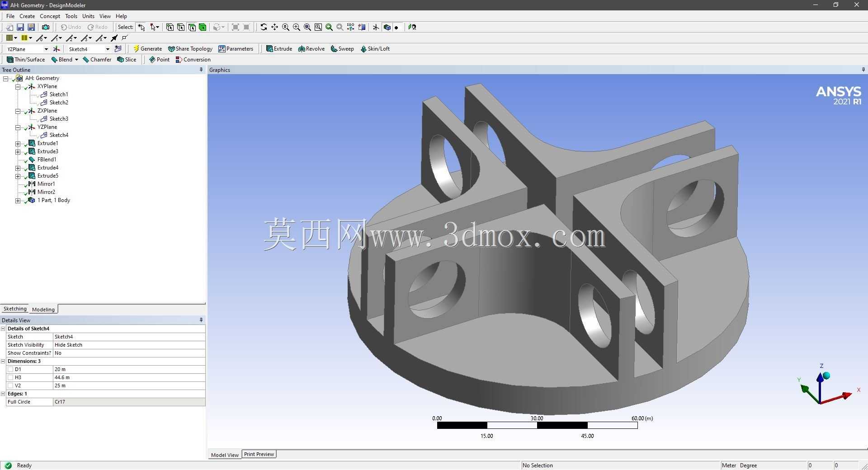Click the Slice tool
This screenshot has width=868, height=470.
point(127,60)
